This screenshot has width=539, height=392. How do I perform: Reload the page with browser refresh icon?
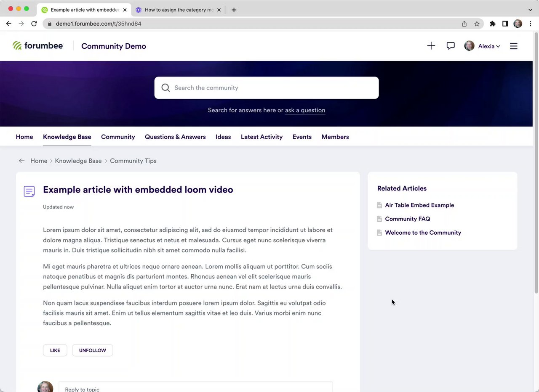pyautogui.click(x=34, y=24)
